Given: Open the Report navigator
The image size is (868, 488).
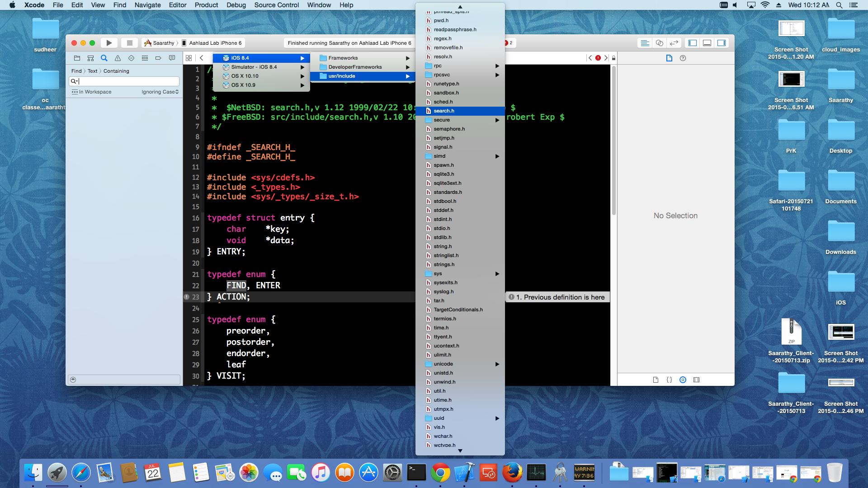Looking at the screenshot, I should point(172,58).
